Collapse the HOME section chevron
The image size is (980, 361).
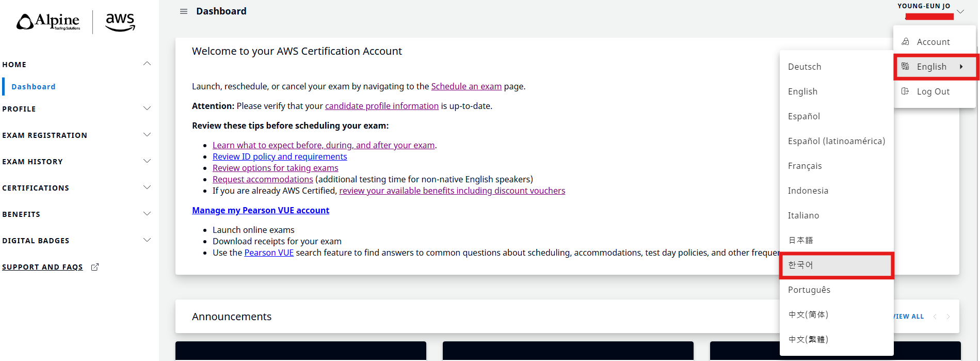pos(147,64)
